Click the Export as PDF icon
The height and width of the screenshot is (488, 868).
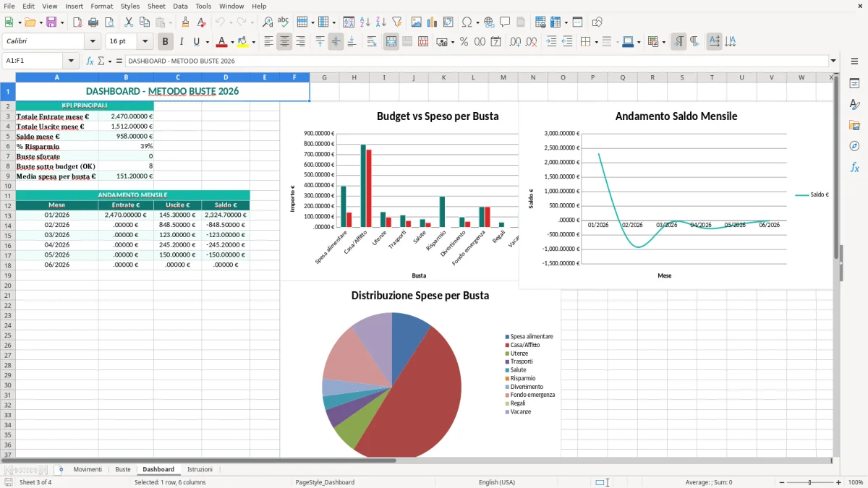[78, 22]
